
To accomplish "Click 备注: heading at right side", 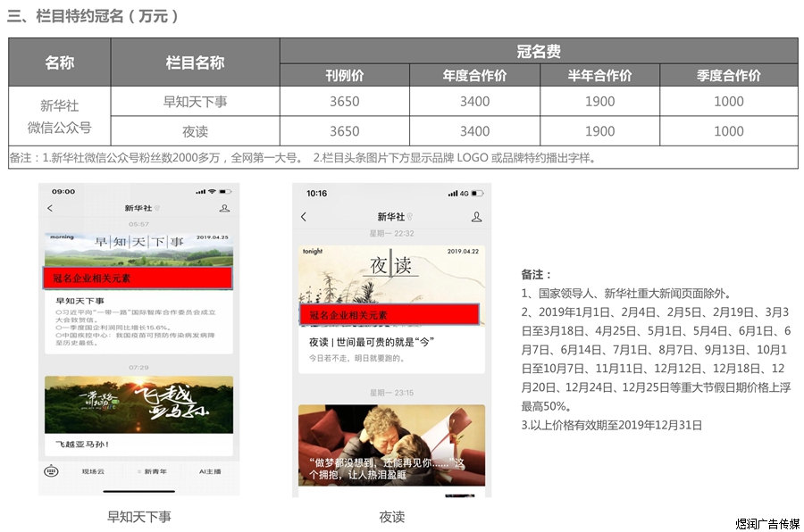I will [536, 275].
